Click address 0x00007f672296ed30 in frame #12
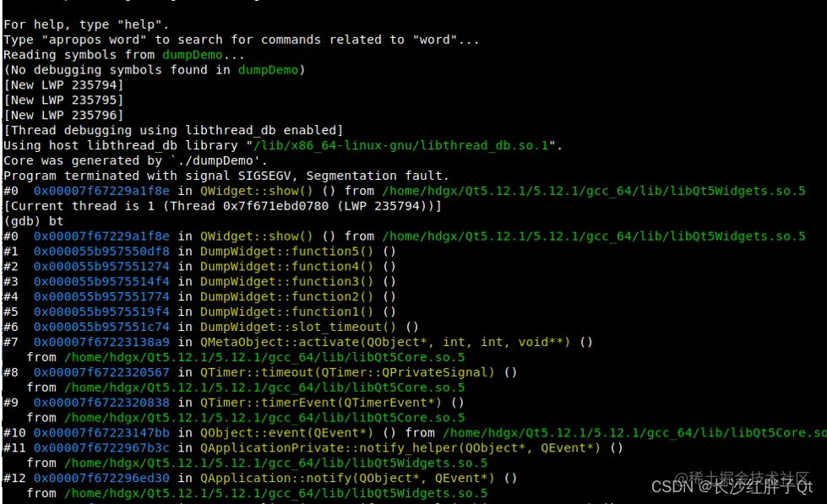Screen dimensions: 827x504 [x=102, y=478]
